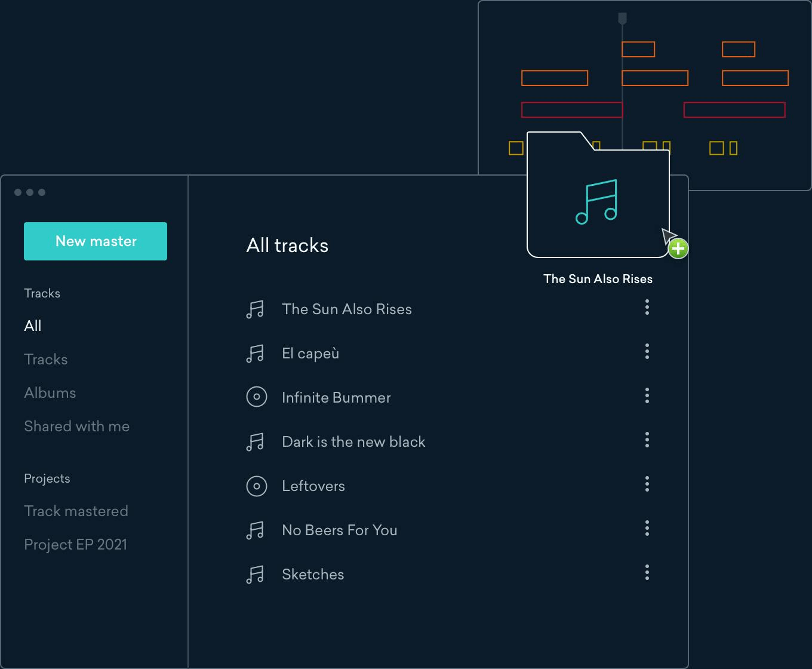Select The Sun Also Rises track title in list
This screenshot has height=669, width=812.
coord(347,309)
